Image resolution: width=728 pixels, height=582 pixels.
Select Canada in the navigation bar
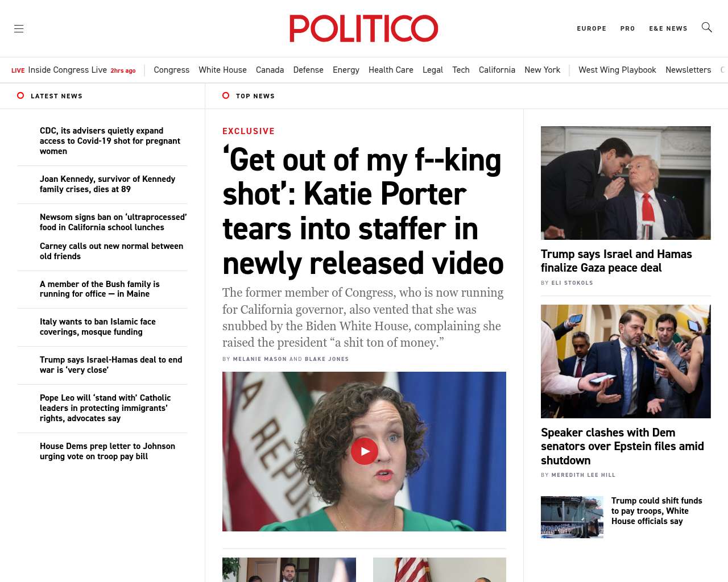(x=270, y=70)
